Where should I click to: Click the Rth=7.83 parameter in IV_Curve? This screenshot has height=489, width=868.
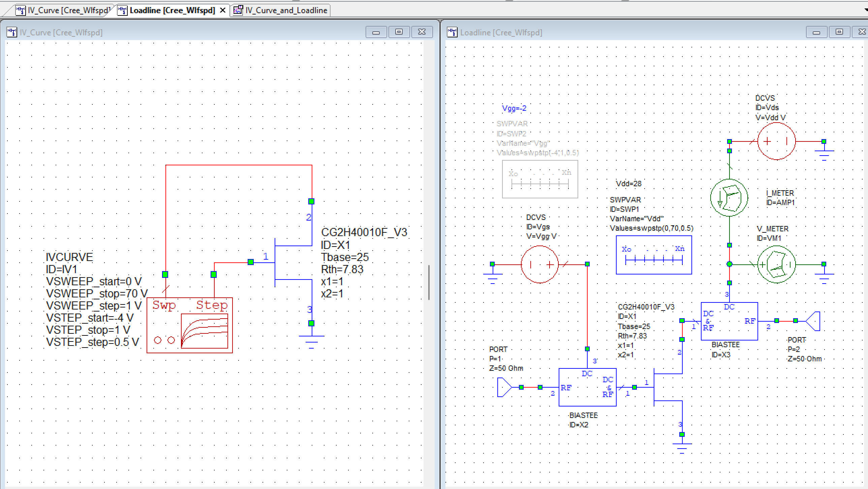point(342,269)
